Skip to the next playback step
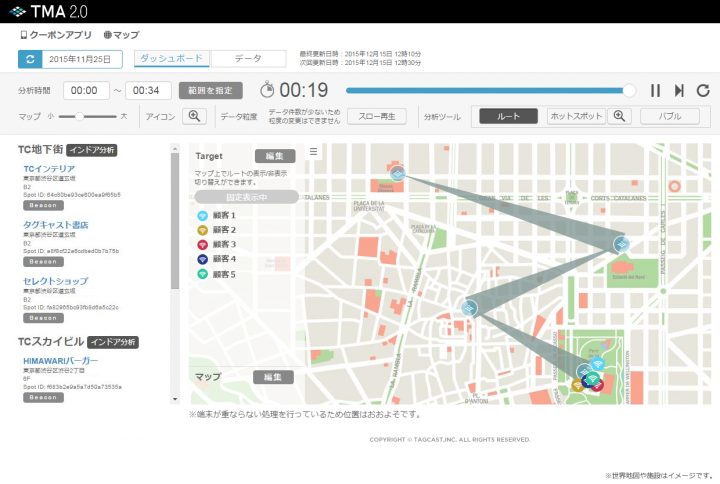Screen dimensions: 720x484 coord(679,90)
